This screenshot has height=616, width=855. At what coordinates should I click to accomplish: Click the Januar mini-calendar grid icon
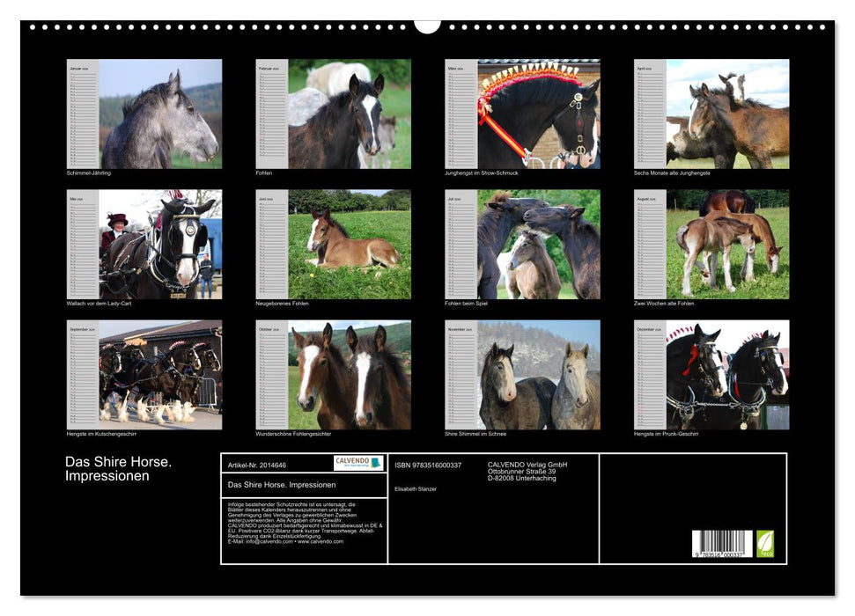81,114
